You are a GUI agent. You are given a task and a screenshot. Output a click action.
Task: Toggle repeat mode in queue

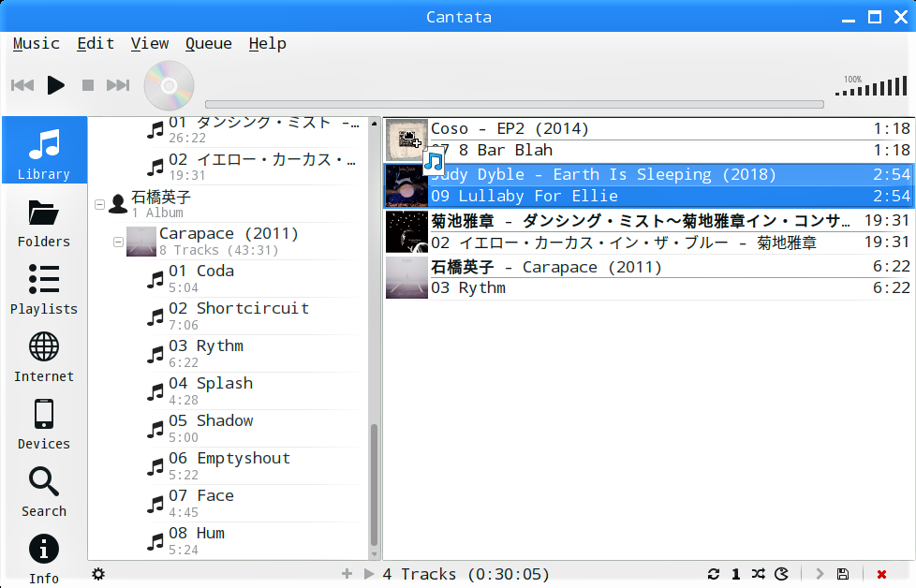[714, 574]
